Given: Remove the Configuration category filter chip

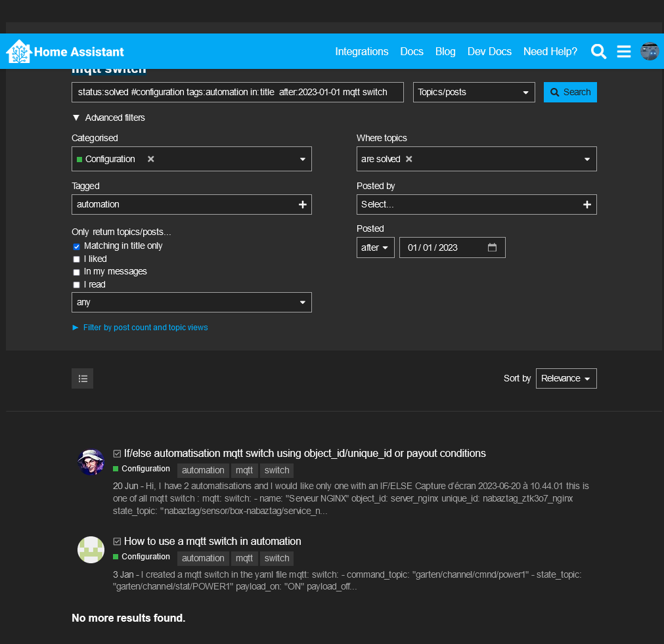Looking at the screenshot, I should pos(150,159).
